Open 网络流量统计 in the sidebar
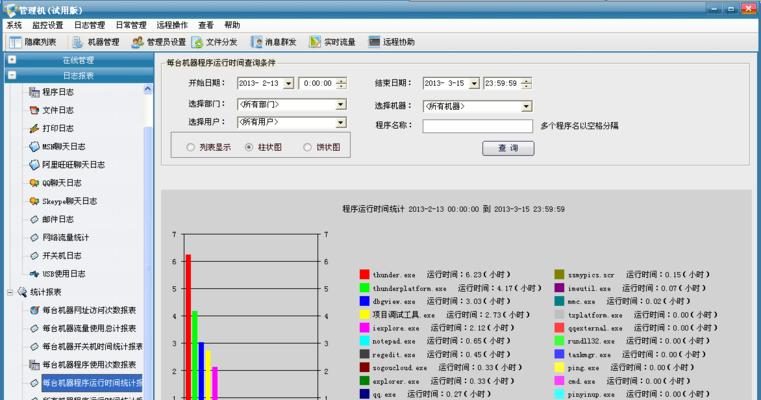This screenshot has width=761, height=400. coord(59,237)
